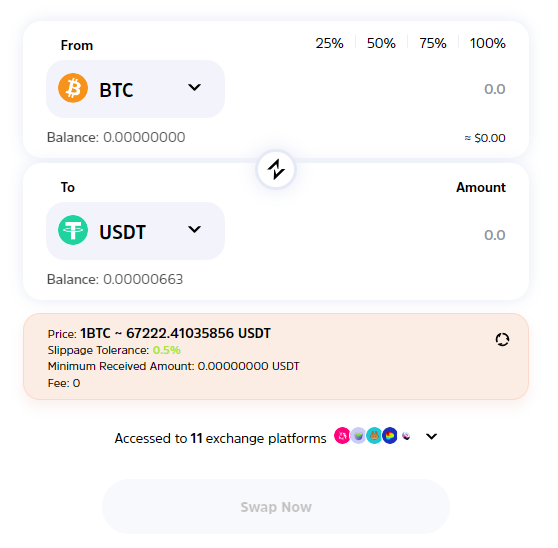This screenshot has height=548, width=558.
Task: Select the 25% amount option
Action: 329,43
